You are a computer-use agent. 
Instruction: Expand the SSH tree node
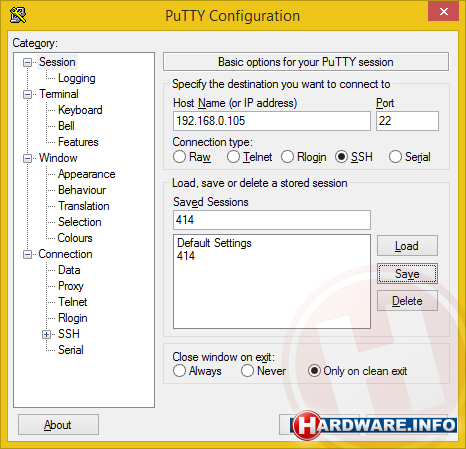46,334
